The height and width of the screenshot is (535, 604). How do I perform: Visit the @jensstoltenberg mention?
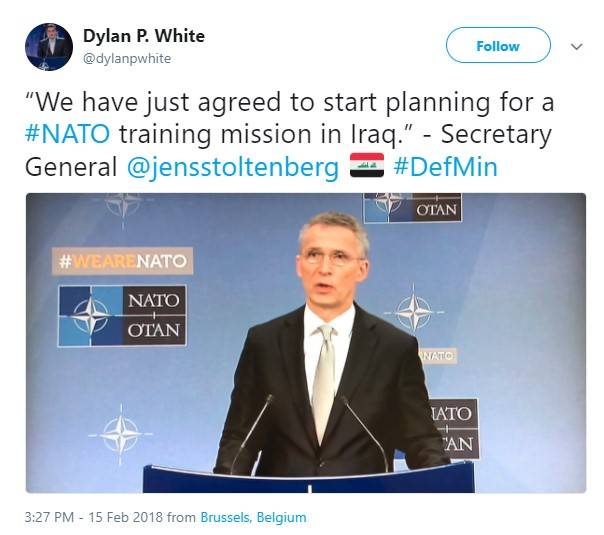coord(233,167)
